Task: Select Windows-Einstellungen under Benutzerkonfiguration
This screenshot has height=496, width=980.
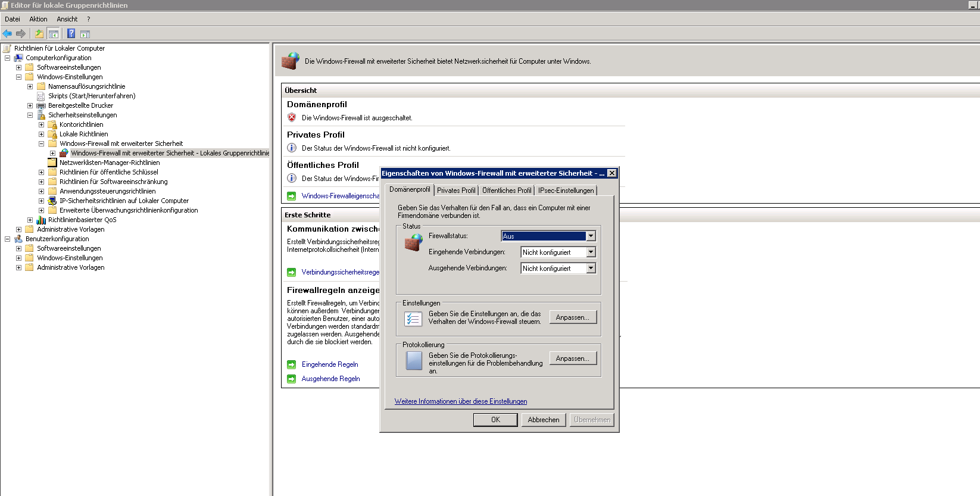Action: coord(70,258)
